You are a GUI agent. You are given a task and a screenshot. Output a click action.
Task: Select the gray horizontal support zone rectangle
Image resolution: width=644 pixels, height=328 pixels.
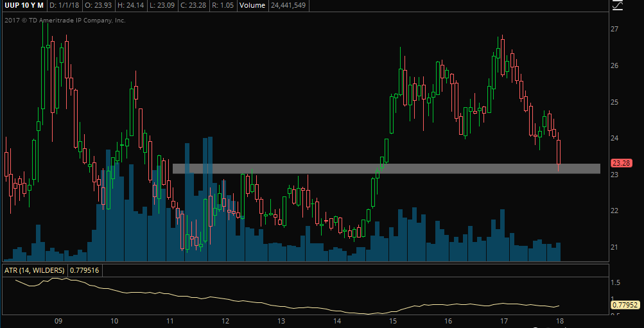[387, 169]
